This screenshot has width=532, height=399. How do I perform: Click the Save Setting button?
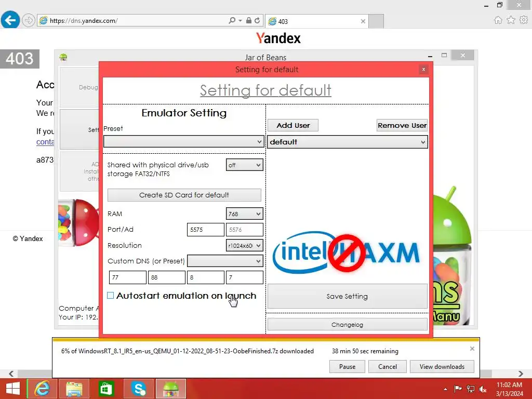pos(347,296)
